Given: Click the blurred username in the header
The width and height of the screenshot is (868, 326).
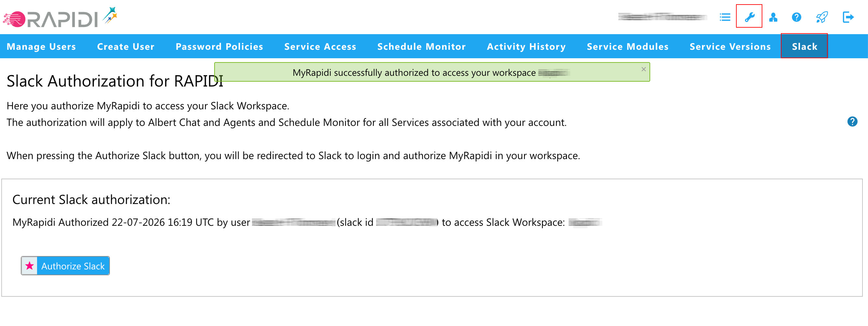Looking at the screenshot, I should (662, 17).
